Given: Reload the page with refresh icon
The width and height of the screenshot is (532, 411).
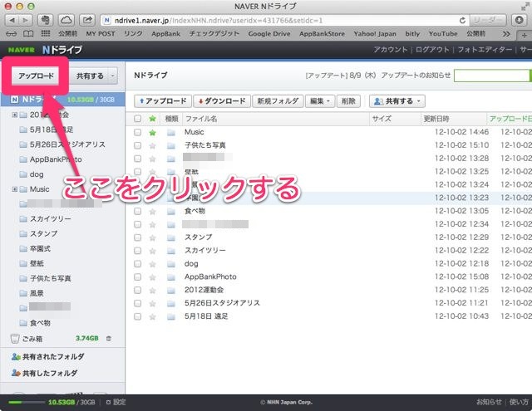Looking at the screenshot, I should pos(462,20).
